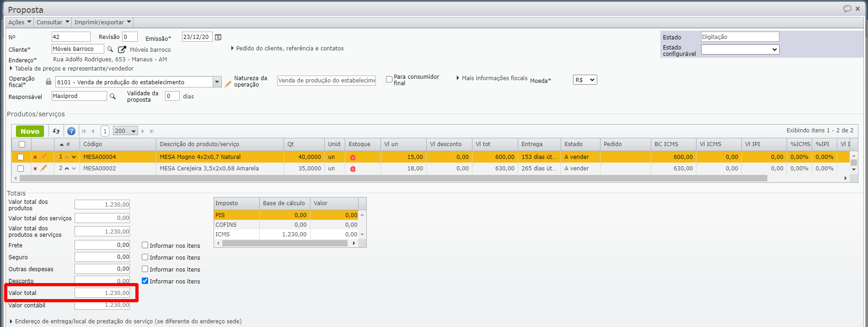Edit item MESA00002 with pencil icon

tap(44, 168)
